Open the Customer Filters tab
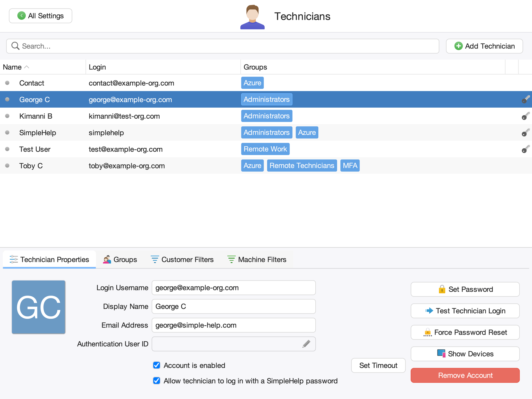 click(182, 259)
